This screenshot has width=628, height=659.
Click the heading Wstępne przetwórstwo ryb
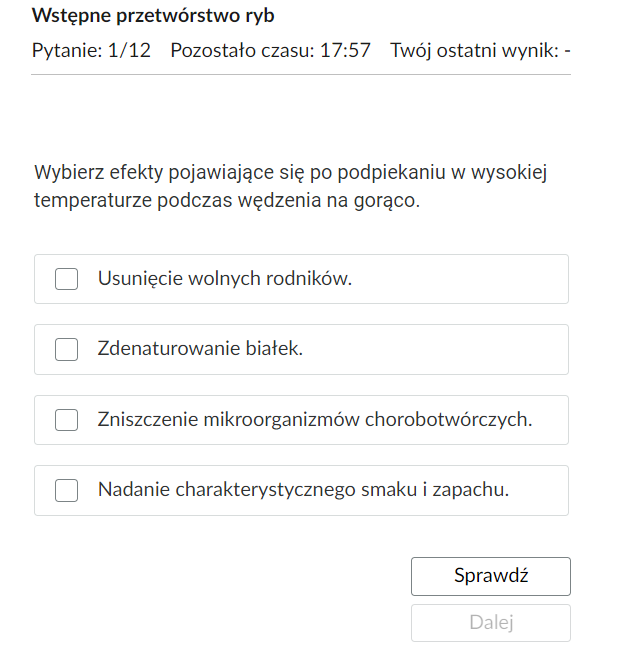click(153, 16)
